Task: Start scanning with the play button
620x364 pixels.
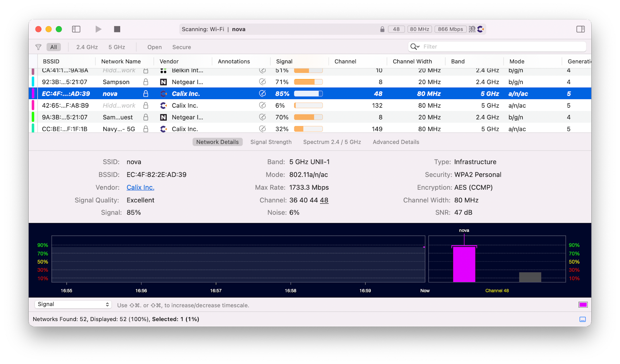Action: [98, 29]
